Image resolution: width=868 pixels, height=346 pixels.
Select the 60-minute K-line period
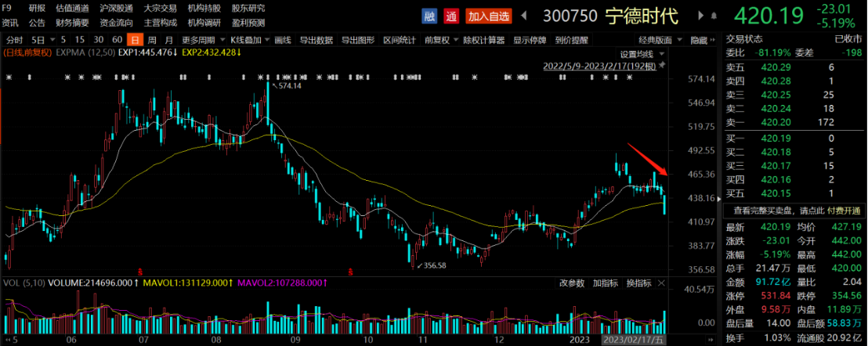tap(117, 40)
